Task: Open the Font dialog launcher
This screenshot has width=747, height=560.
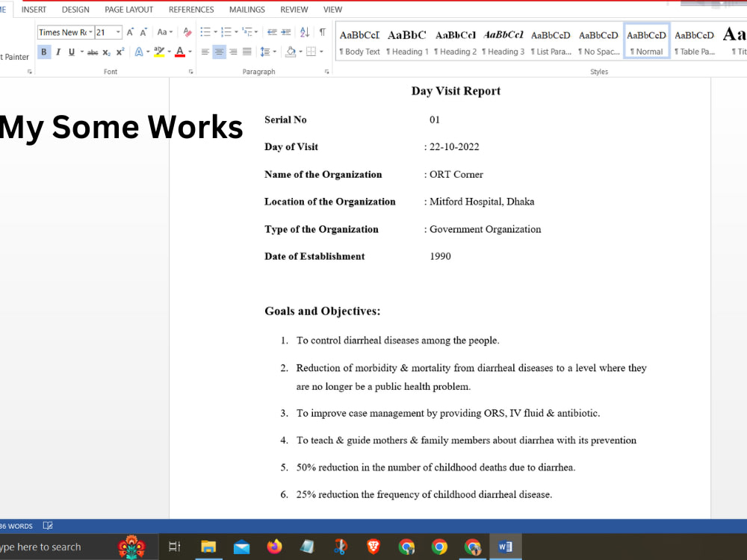Action: point(190,72)
